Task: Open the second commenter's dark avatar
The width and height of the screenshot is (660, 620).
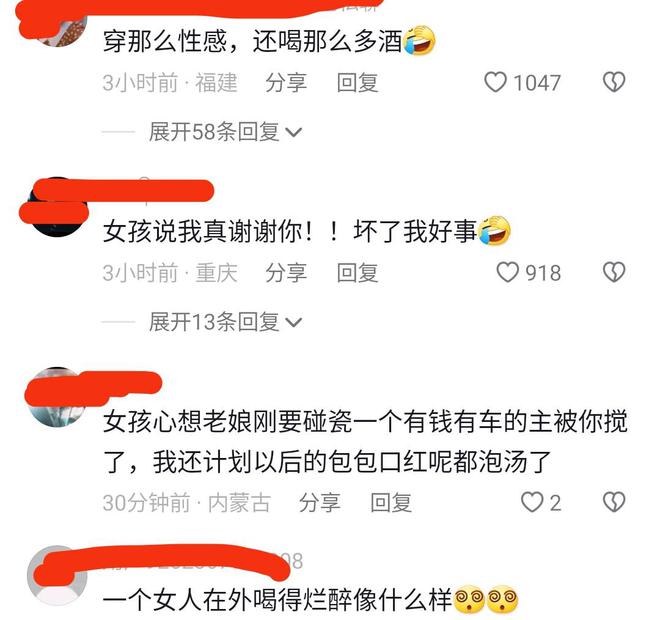Action: (x=57, y=207)
